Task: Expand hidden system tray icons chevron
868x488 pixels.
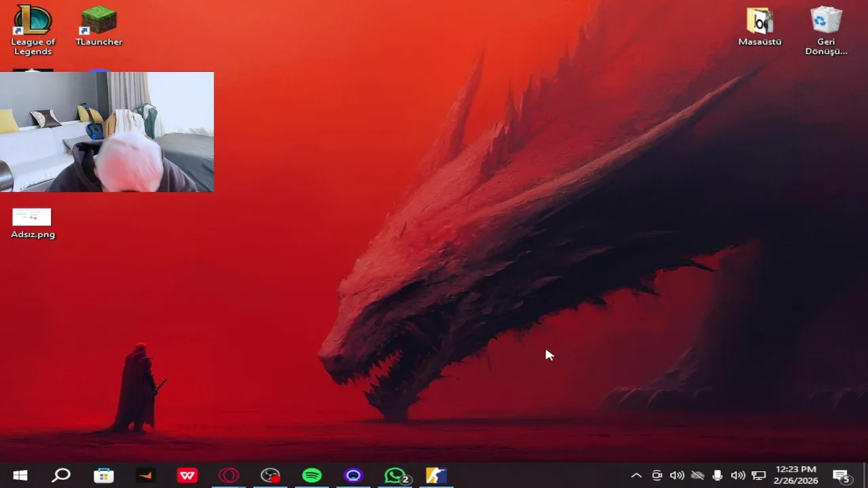Action: [636, 476]
